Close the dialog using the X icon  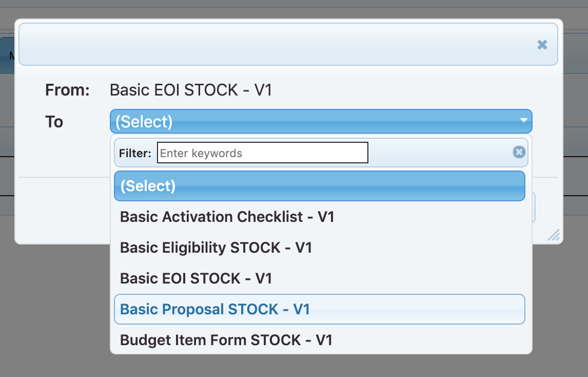(x=542, y=45)
